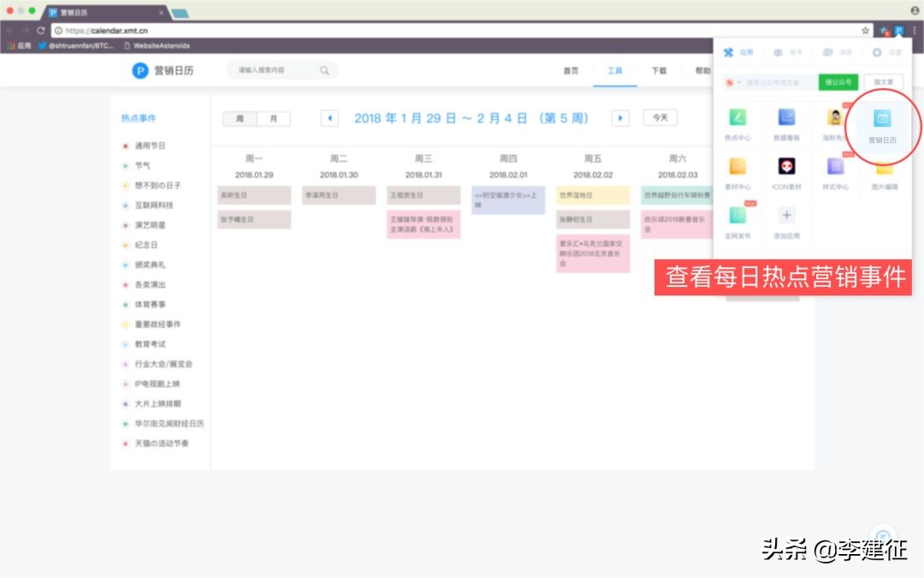924x578 pixels.
Task: Click the green 搜公众号 search button
Action: (838, 81)
